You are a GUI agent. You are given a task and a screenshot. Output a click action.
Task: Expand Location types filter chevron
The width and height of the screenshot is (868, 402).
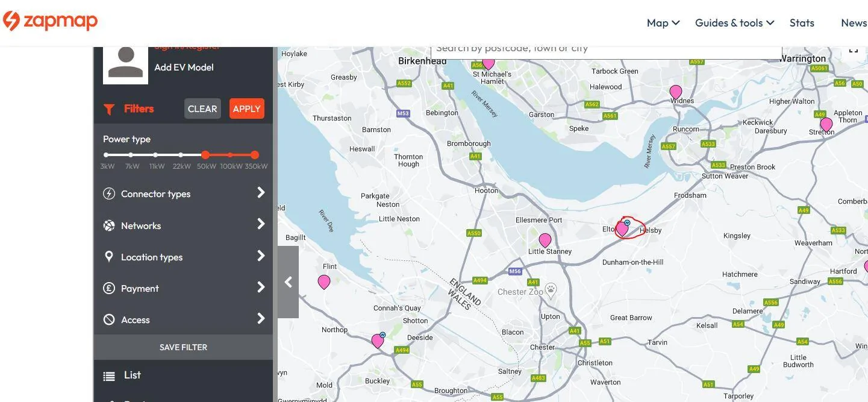click(261, 256)
